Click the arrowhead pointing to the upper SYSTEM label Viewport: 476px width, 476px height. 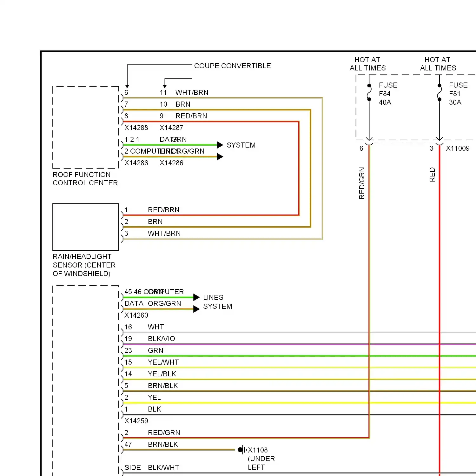(x=220, y=145)
